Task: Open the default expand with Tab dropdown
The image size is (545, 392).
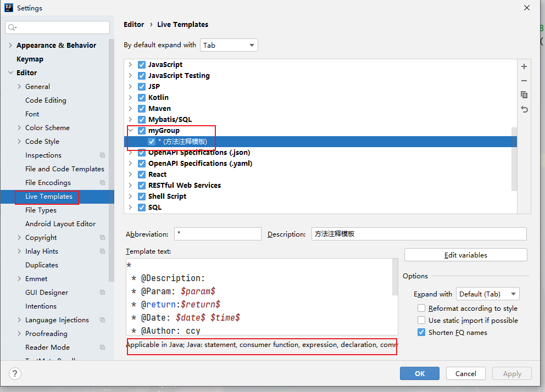Action: click(x=229, y=45)
